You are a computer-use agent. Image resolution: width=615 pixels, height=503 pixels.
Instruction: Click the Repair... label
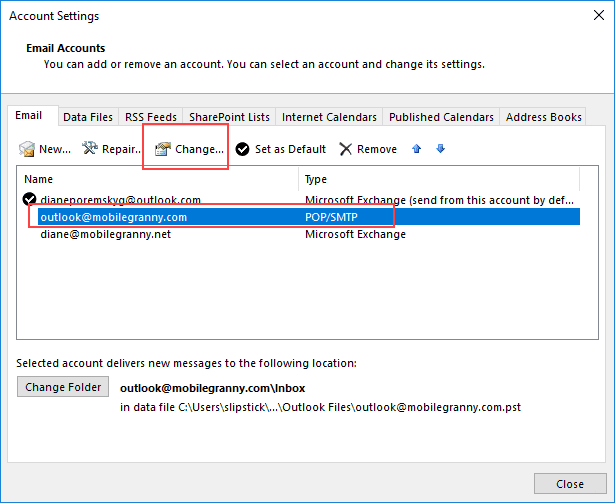point(121,149)
